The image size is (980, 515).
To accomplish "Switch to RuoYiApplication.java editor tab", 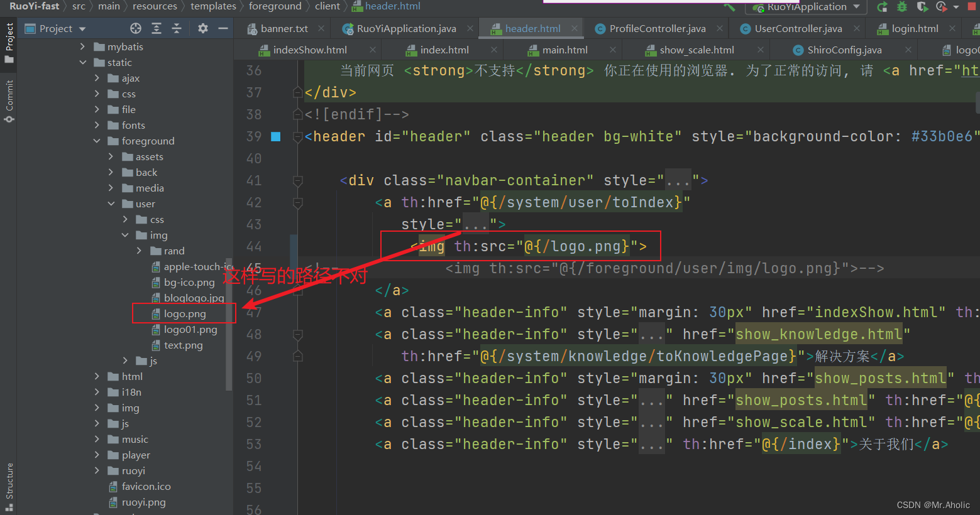I will [x=406, y=28].
